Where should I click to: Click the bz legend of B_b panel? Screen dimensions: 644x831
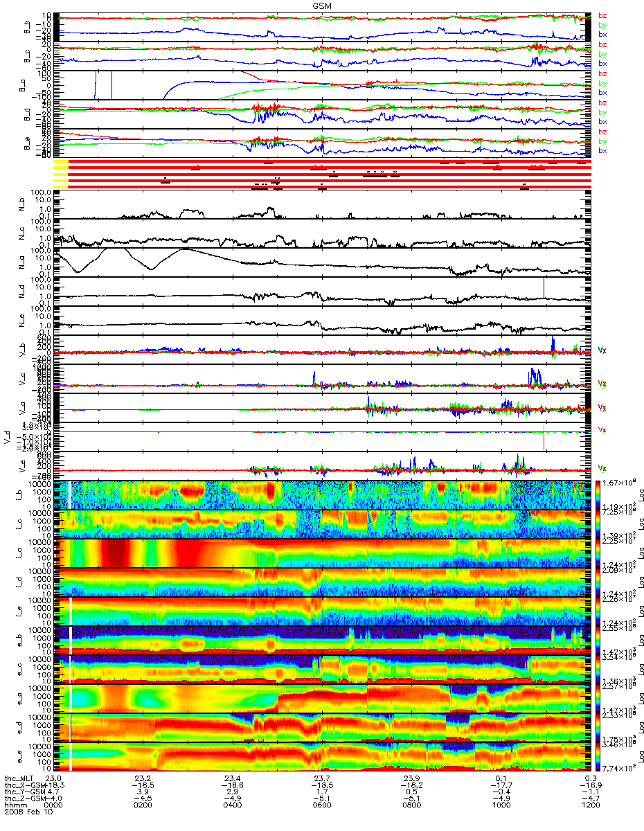pos(602,16)
